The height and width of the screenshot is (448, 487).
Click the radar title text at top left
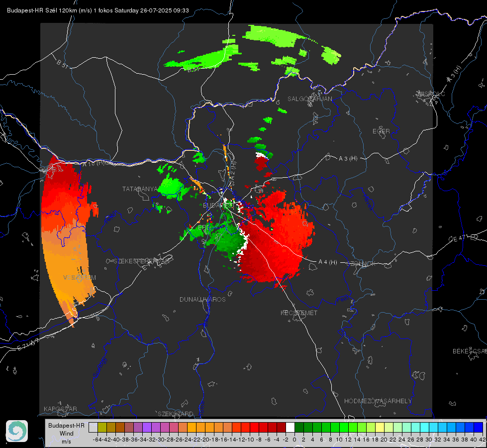98,10
